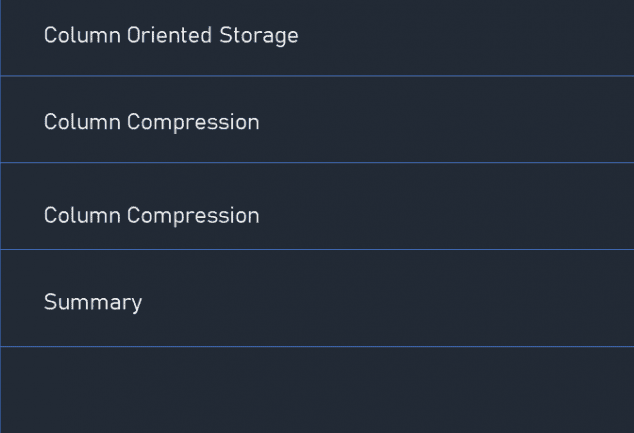Click blank area of upper Column Compression row

(x=445, y=119)
